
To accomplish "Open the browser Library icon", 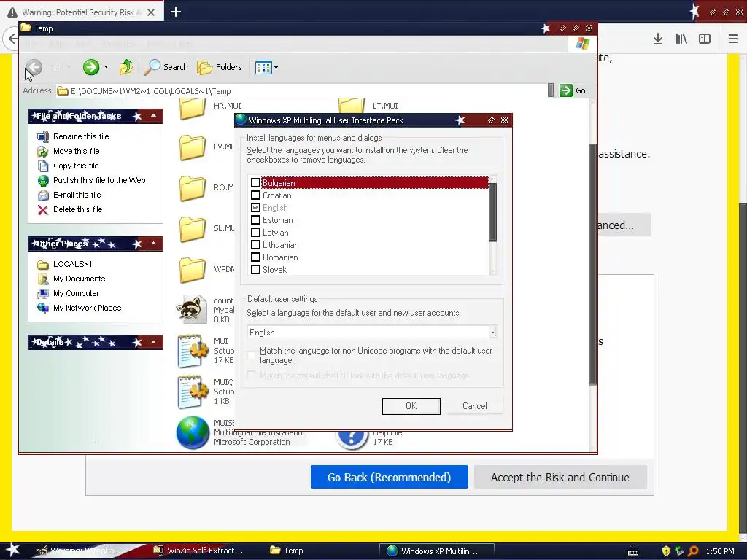I will [x=681, y=39].
